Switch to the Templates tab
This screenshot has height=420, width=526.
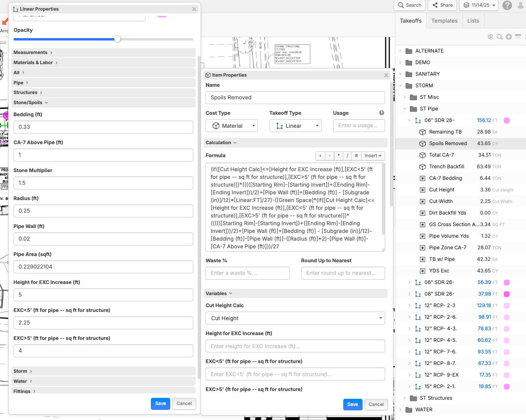[444, 21]
